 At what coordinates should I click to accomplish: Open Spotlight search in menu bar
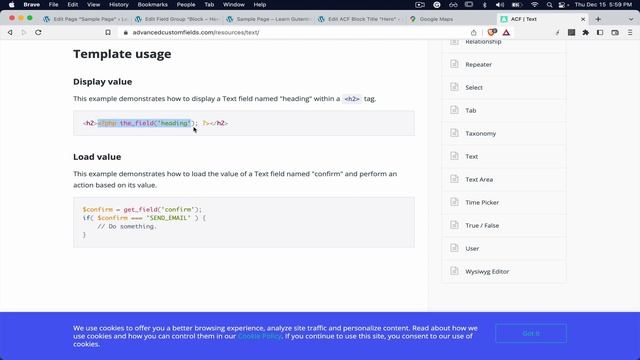click(549, 4)
